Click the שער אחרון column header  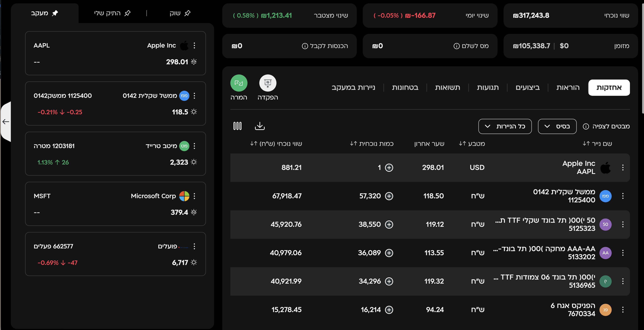coord(429,144)
